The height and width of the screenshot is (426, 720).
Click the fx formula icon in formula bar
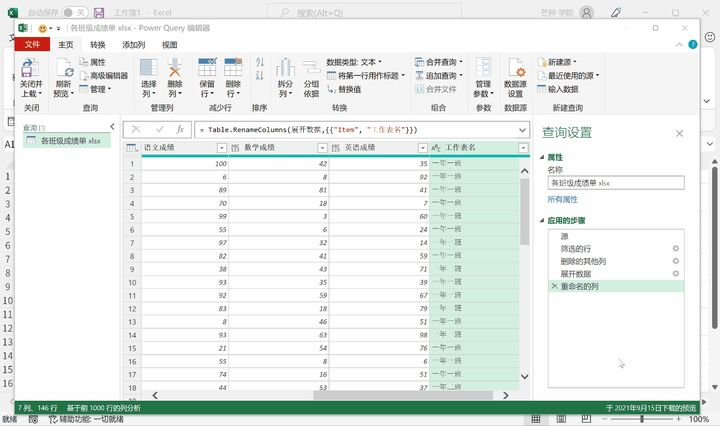pyautogui.click(x=180, y=130)
